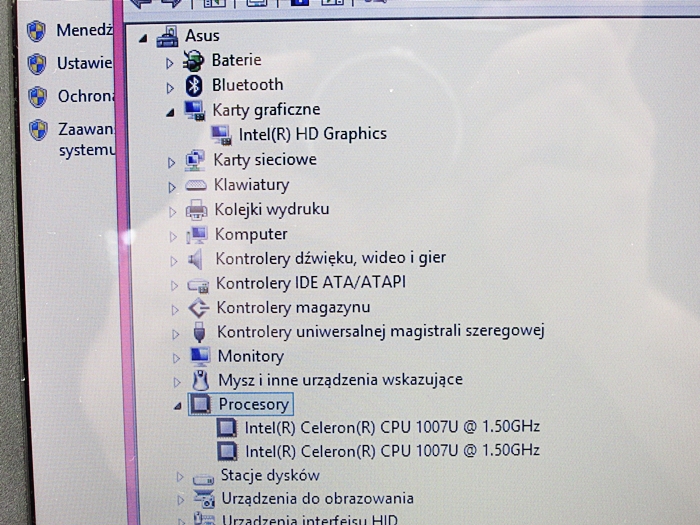Viewport: 700px width, 525px height.
Task: Open the Zaawans systemu link
Action: coord(86,140)
